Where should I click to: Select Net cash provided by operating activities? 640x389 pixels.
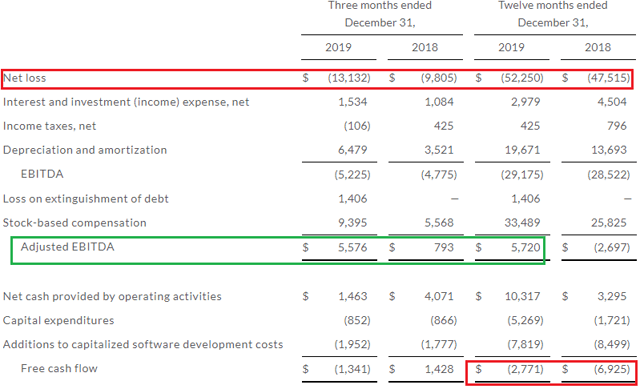click(112, 296)
